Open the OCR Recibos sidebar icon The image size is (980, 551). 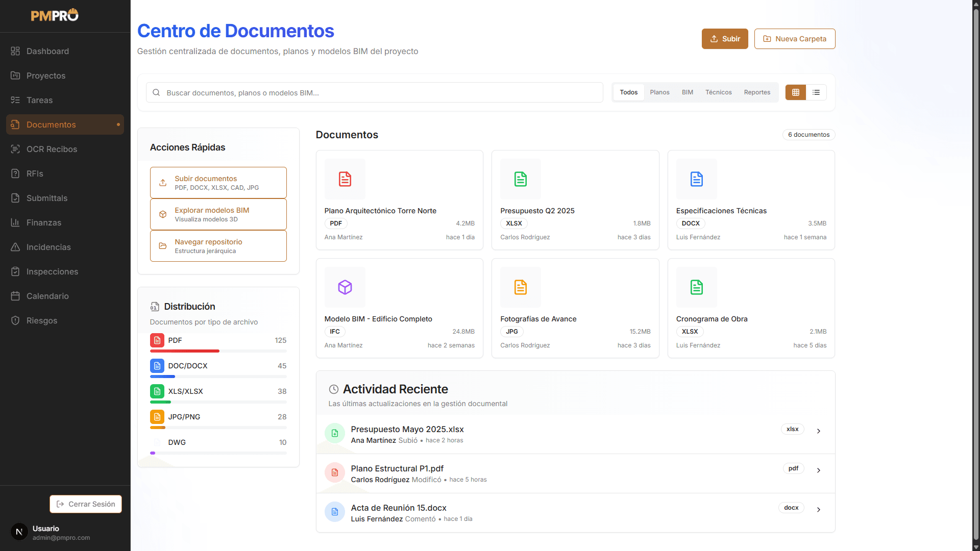pyautogui.click(x=15, y=149)
